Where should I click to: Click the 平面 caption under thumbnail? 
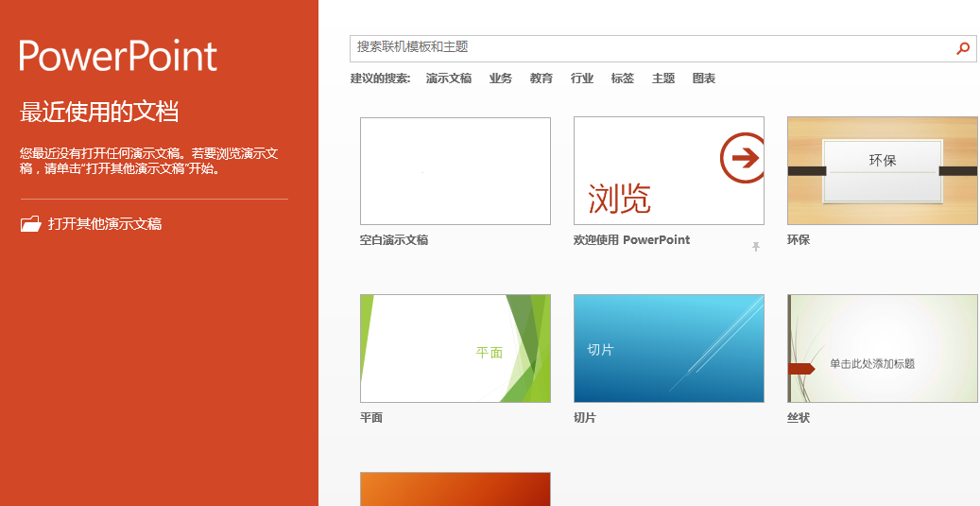coord(371,418)
